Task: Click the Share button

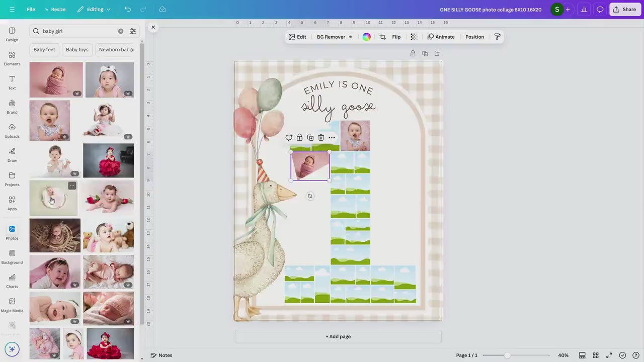Action: [625, 10]
